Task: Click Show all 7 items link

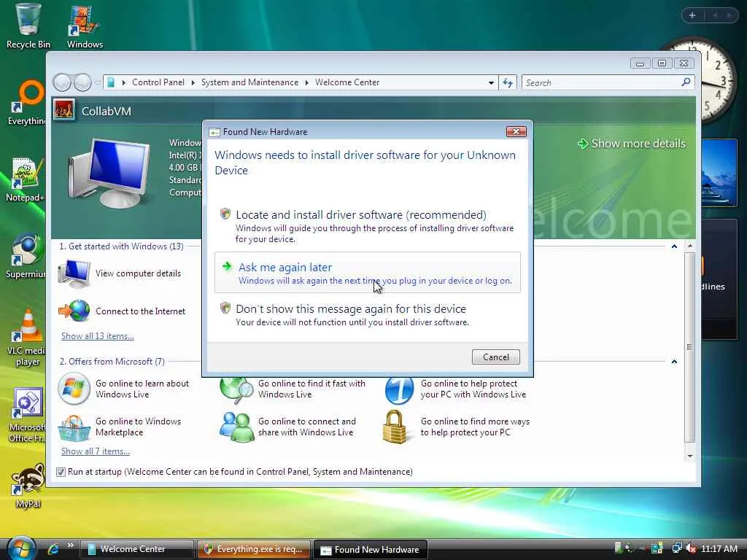Action: 96,451
